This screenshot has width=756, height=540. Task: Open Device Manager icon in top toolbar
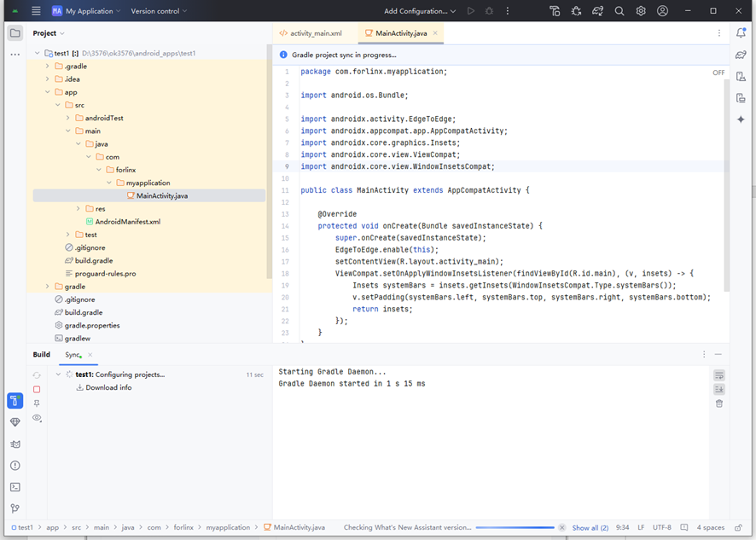pyautogui.click(x=555, y=10)
